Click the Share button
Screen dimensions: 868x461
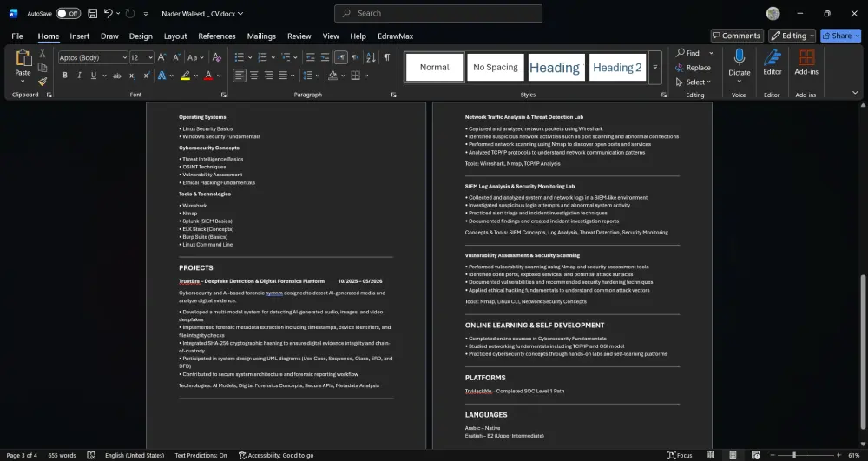(840, 36)
